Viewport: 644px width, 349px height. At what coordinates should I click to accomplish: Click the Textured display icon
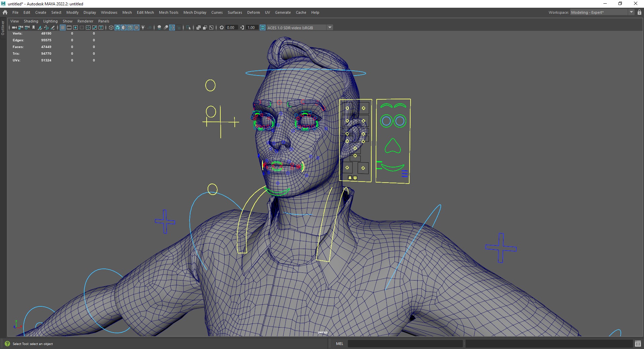(137, 28)
